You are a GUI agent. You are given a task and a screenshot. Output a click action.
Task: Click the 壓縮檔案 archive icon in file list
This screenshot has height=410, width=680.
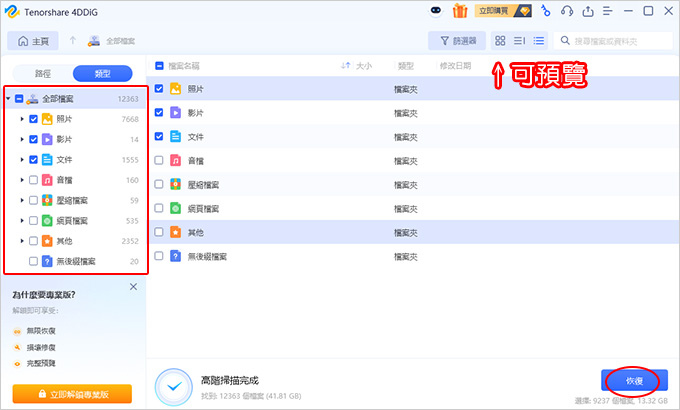pos(175,184)
